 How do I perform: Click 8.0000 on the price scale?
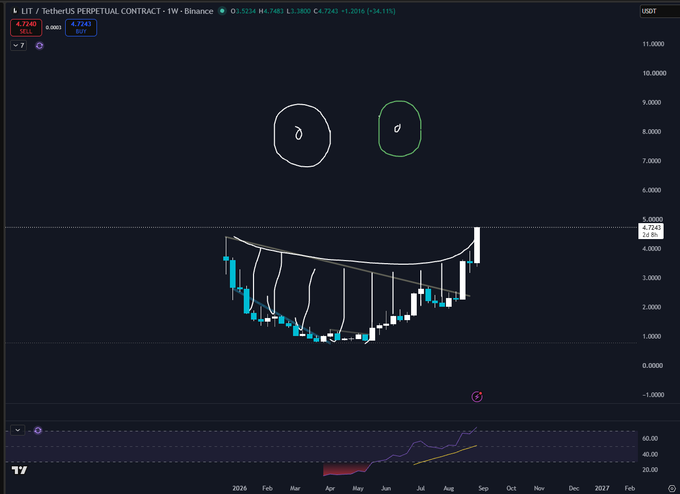651,131
